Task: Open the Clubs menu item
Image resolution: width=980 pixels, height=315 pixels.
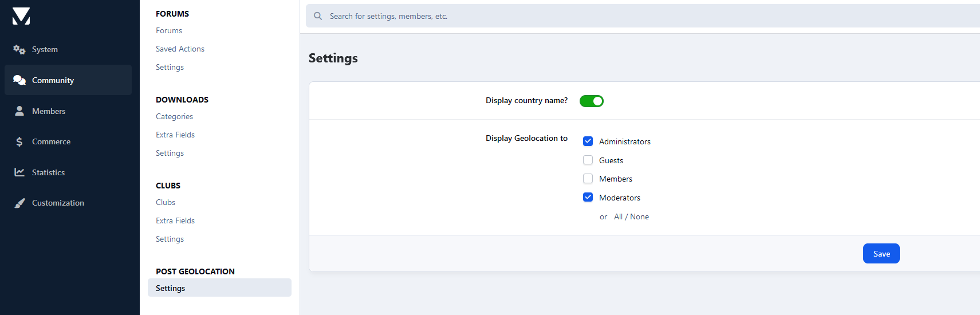Action: [166, 203]
